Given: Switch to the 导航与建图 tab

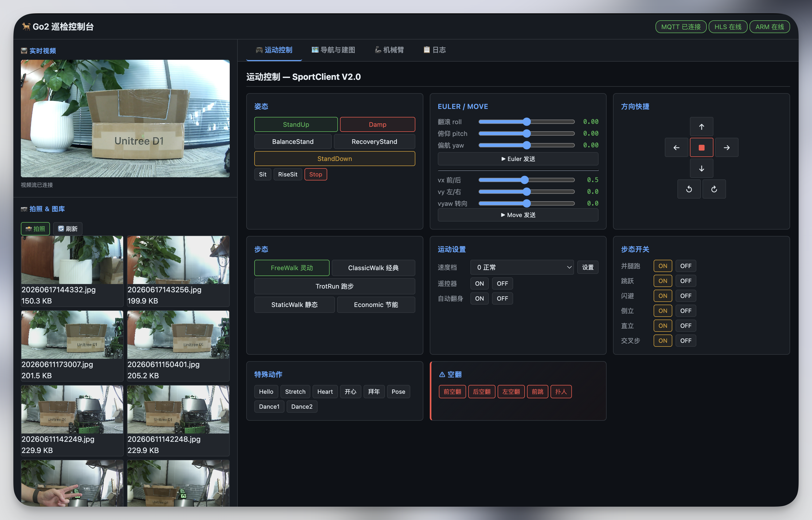Looking at the screenshot, I should (x=333, y=50).
